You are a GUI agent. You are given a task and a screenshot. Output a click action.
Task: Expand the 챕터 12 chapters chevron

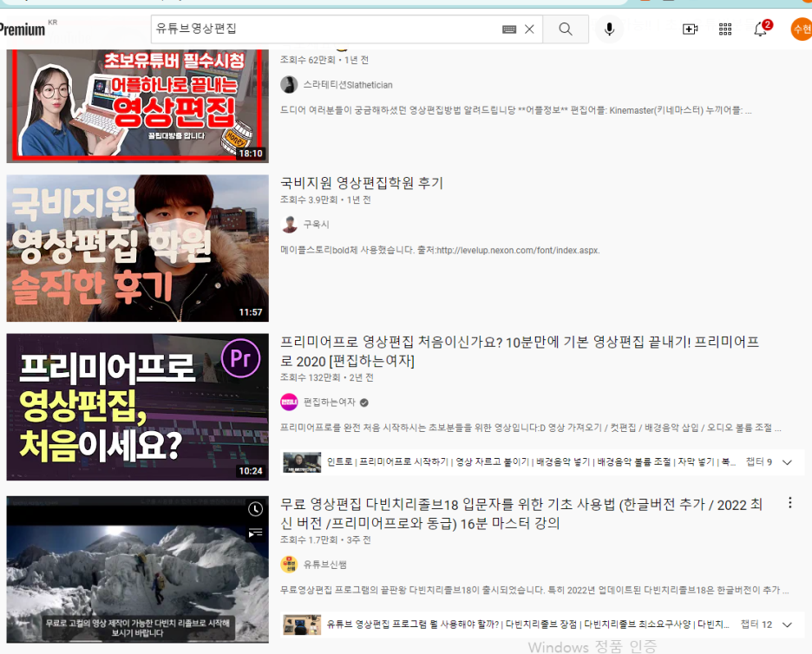(x=787, y=625)
